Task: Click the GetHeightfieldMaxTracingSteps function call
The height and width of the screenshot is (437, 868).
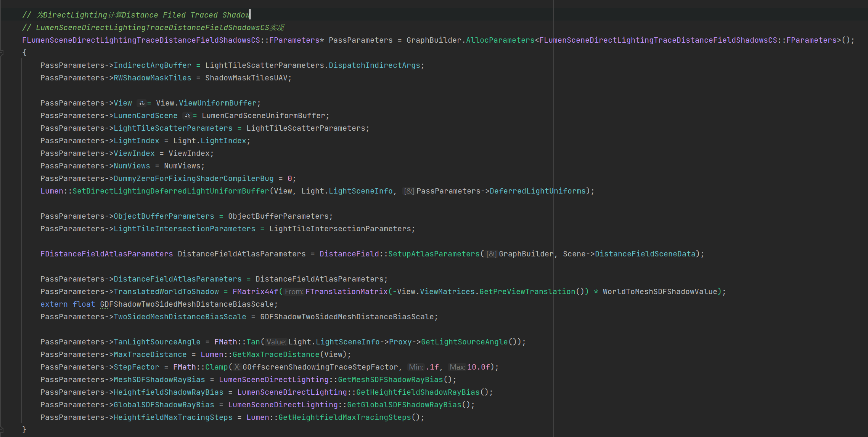Action: [344, 418]
